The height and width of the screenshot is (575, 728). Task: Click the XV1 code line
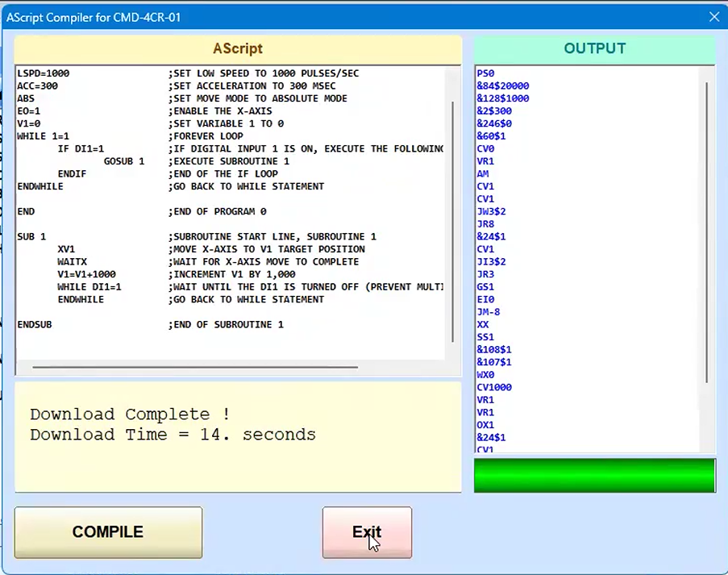(66, 249)
